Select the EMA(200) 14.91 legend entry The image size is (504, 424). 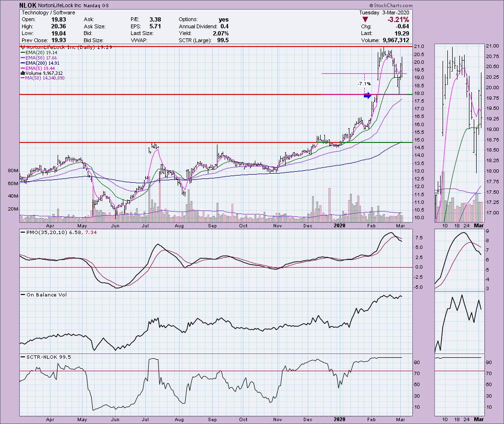[40, 63]
